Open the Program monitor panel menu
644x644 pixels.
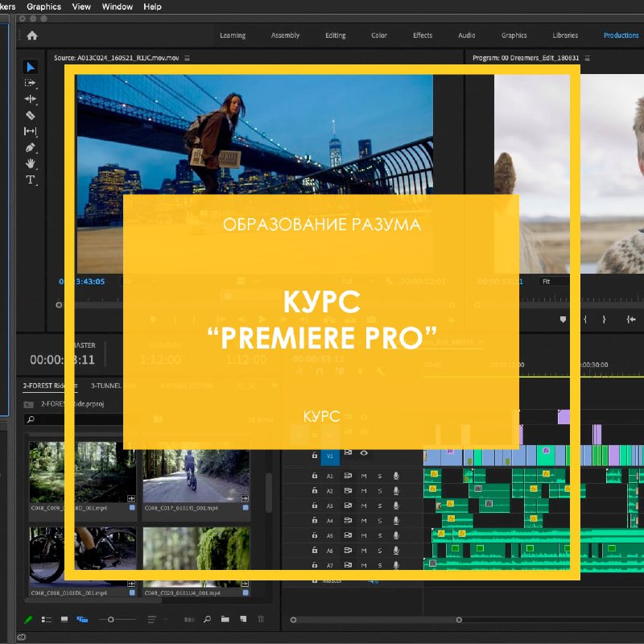pyautogui.click(x=588, y=58)
